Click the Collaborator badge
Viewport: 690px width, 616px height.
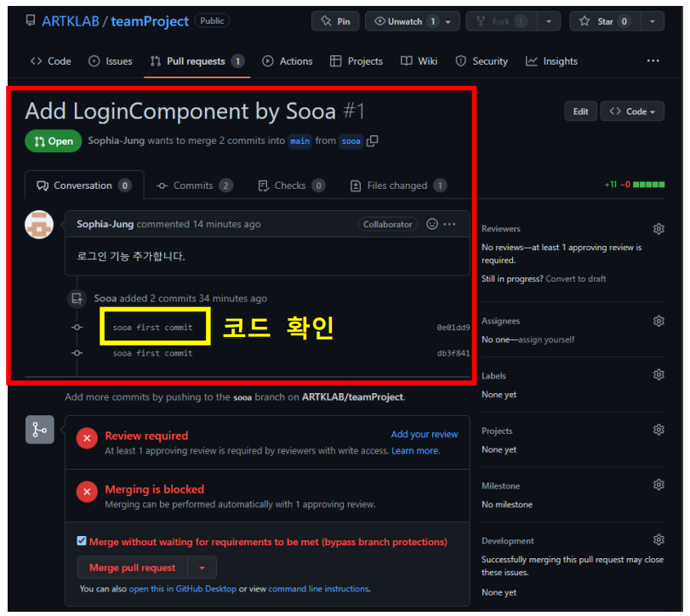point(387,225)
